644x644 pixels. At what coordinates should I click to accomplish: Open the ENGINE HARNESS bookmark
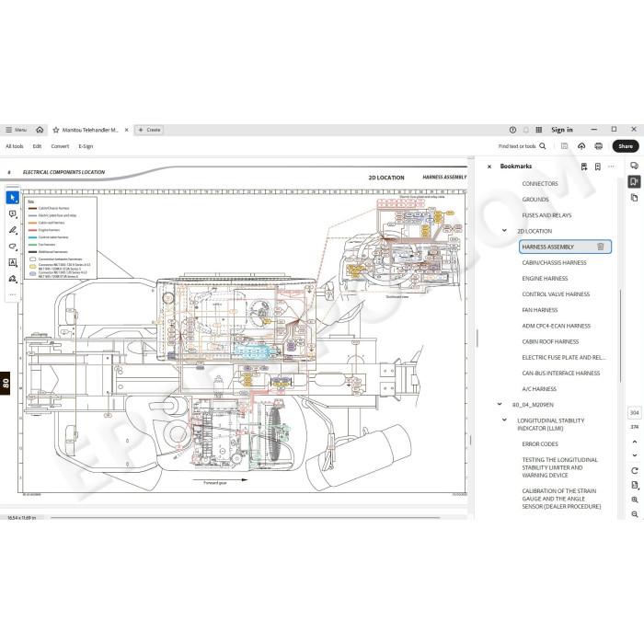pyautogui.click(x=545, y=279)
